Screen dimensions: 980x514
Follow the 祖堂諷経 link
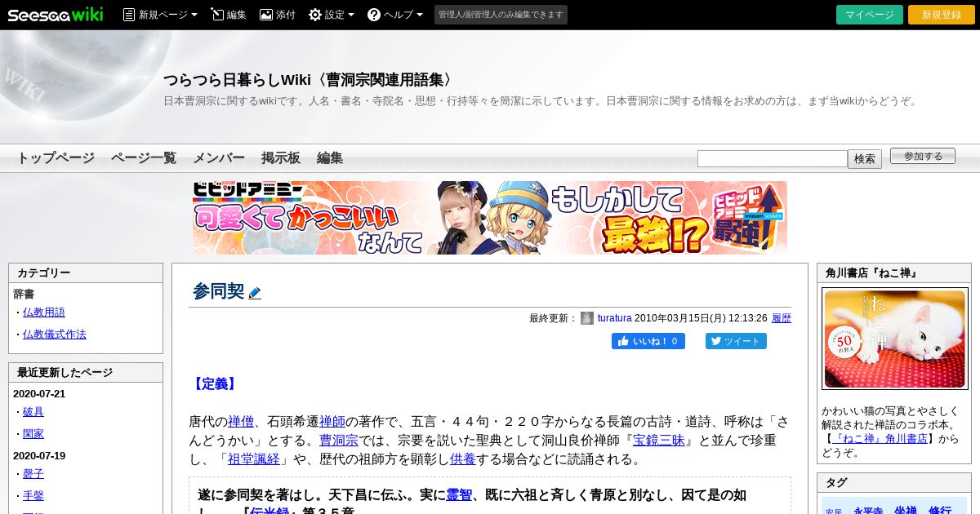(254, 459)
